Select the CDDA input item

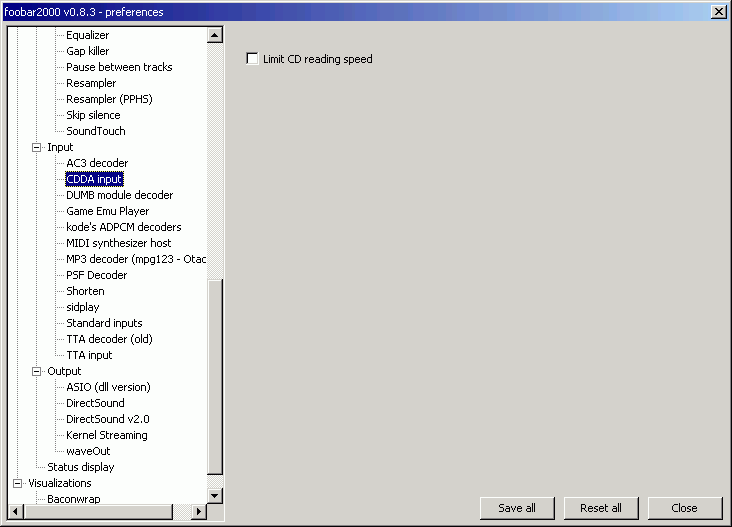[x=94, y=179]
